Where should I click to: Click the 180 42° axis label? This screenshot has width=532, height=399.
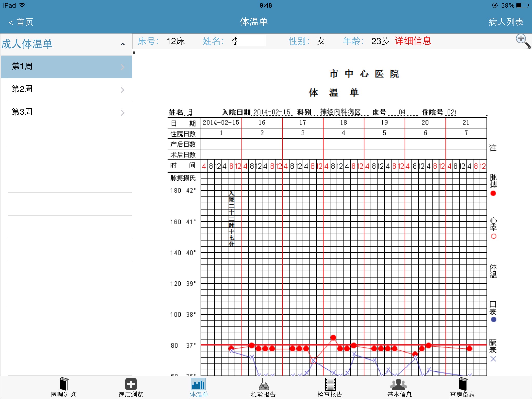(183, 190)
